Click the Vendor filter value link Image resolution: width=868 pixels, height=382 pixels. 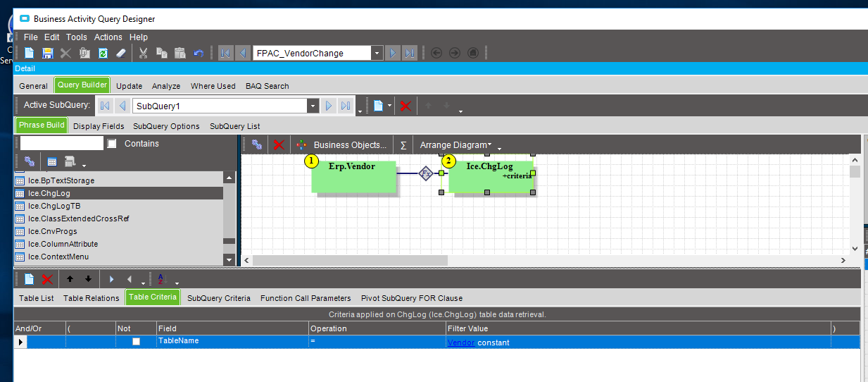[461, 343]
